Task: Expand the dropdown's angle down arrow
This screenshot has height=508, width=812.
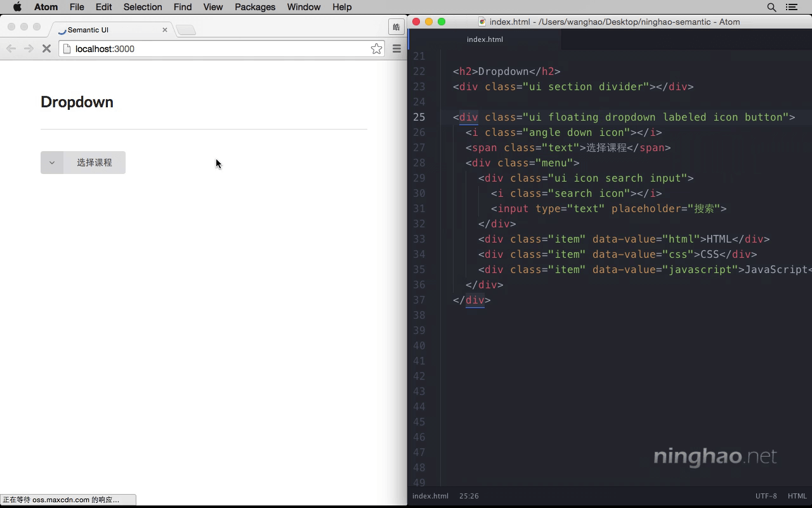Action: (52, 163)
